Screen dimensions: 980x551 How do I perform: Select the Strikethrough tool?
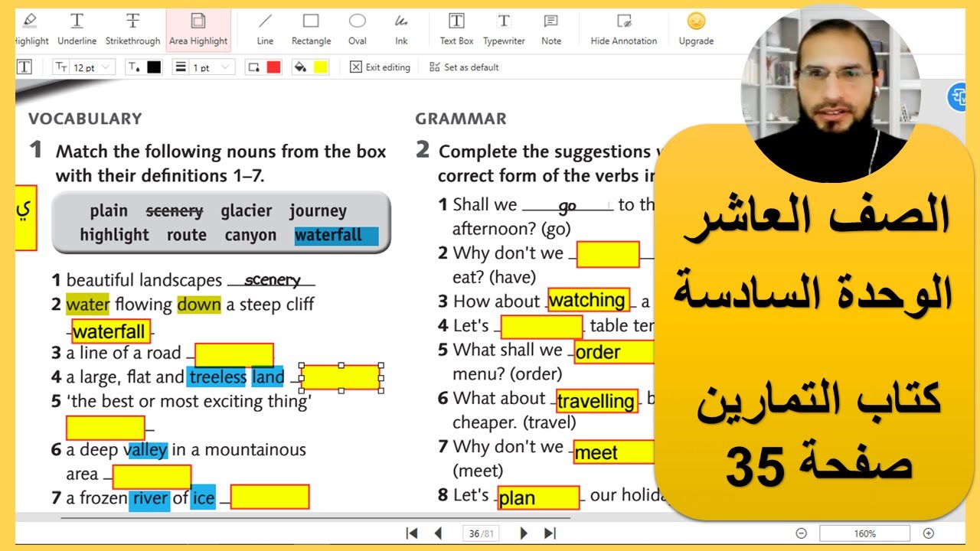132,29
